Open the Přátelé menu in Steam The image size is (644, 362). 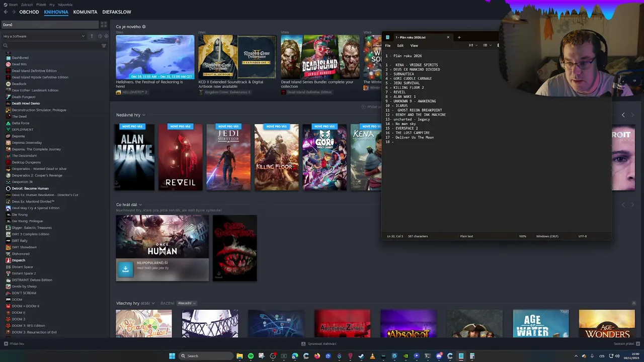coord(41,5)
